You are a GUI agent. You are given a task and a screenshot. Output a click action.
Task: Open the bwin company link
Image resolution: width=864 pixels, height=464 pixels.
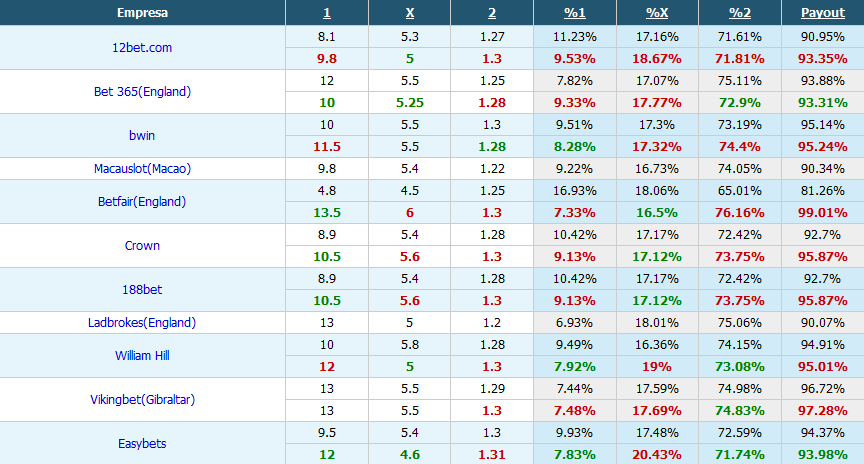[x=142, y=136]
